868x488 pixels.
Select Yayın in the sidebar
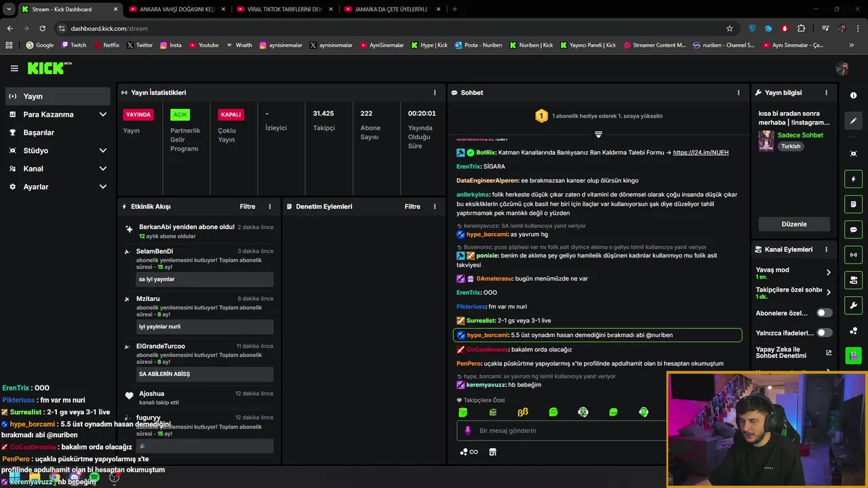(58, 96)
